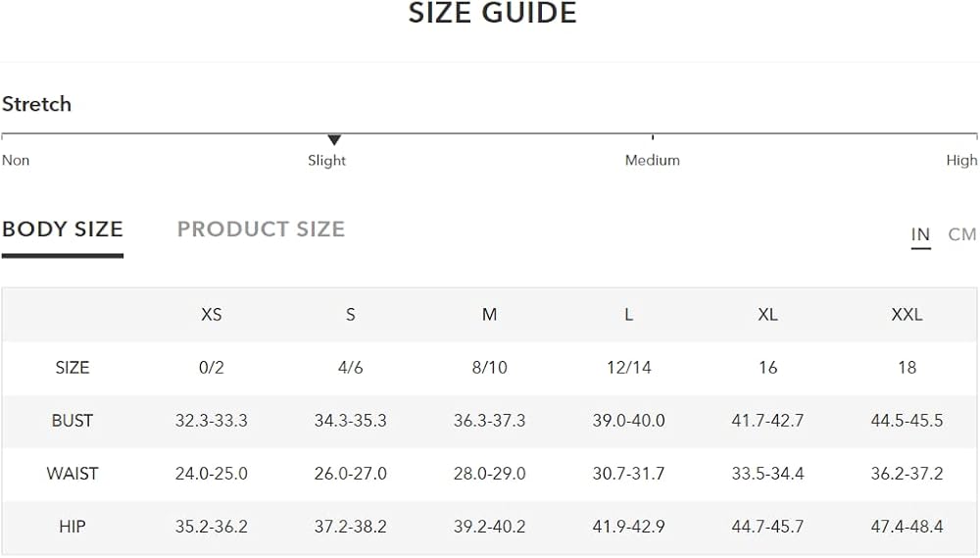Click the triangle marker on Stretch scale
Screen dimensions: 980x558
click(x=334, y=140)
